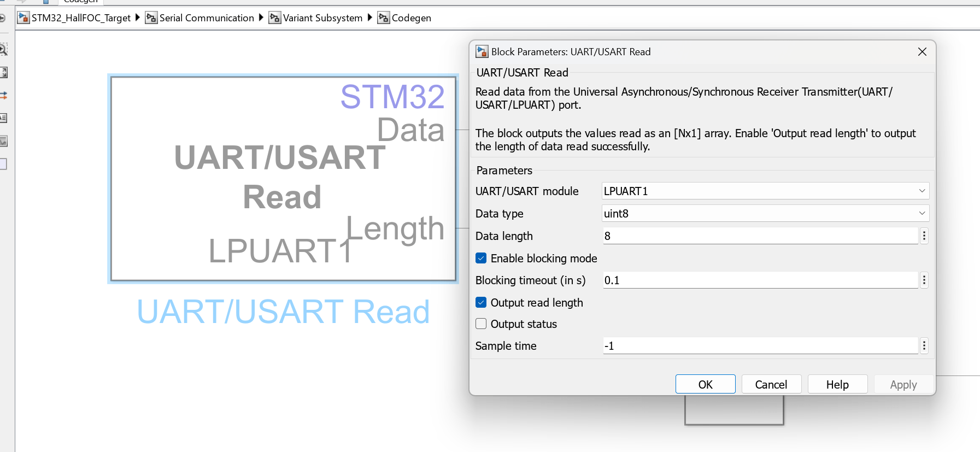The image size is (980, 452).
Task: Click the Zoom In icon in the left palette
Action: click(3, 50)
